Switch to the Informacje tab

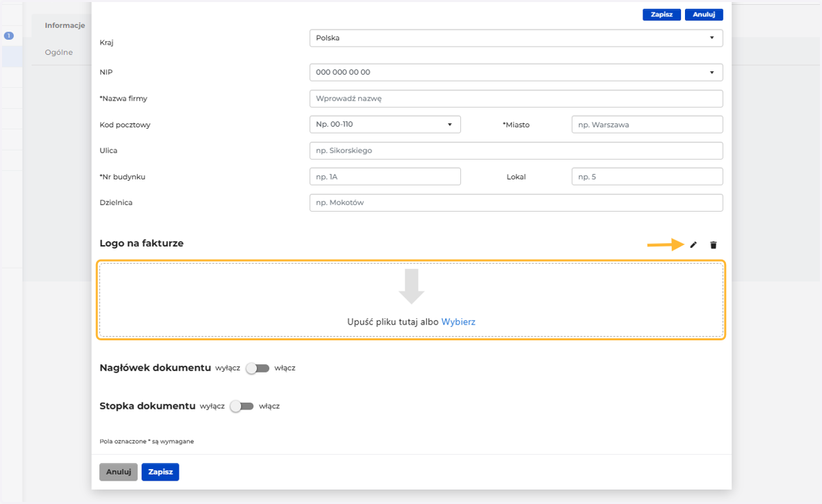point(65,25)
